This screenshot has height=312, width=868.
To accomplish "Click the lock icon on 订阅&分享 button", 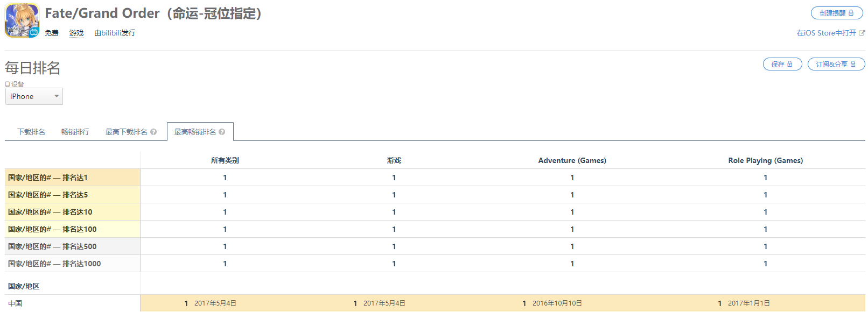I will [x=853, y=64].
